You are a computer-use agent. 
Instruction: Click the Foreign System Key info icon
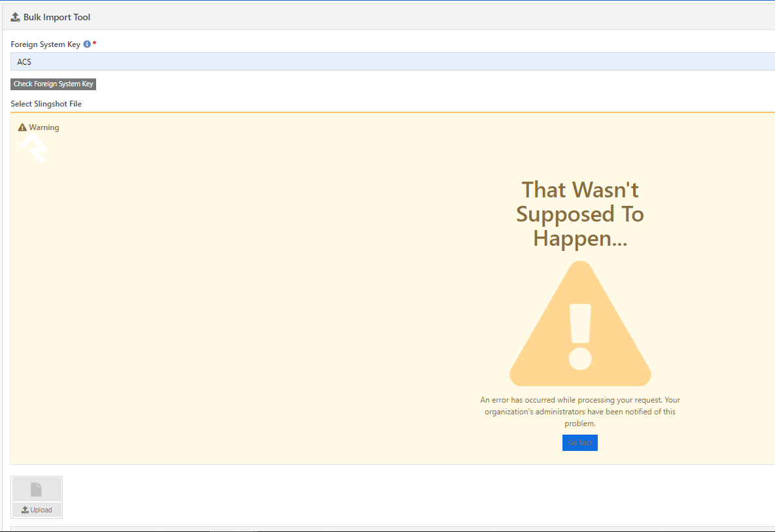87,44
